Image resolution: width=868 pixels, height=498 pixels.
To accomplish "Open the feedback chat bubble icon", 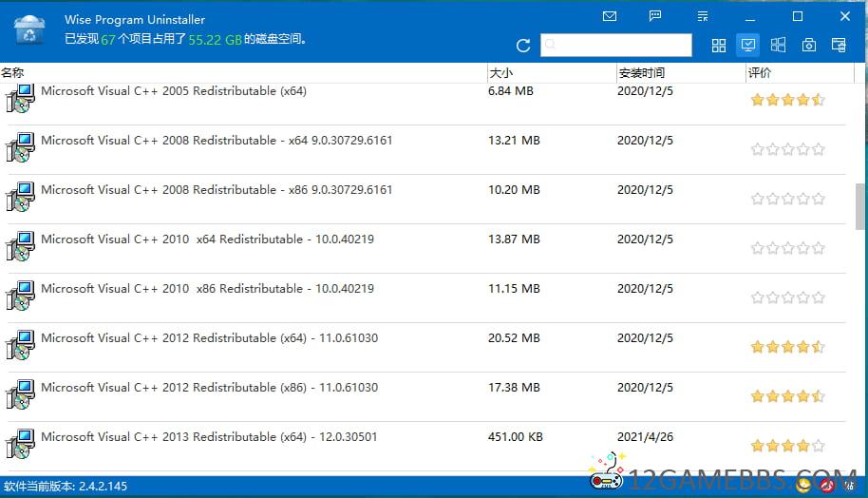I will [655, 16].
